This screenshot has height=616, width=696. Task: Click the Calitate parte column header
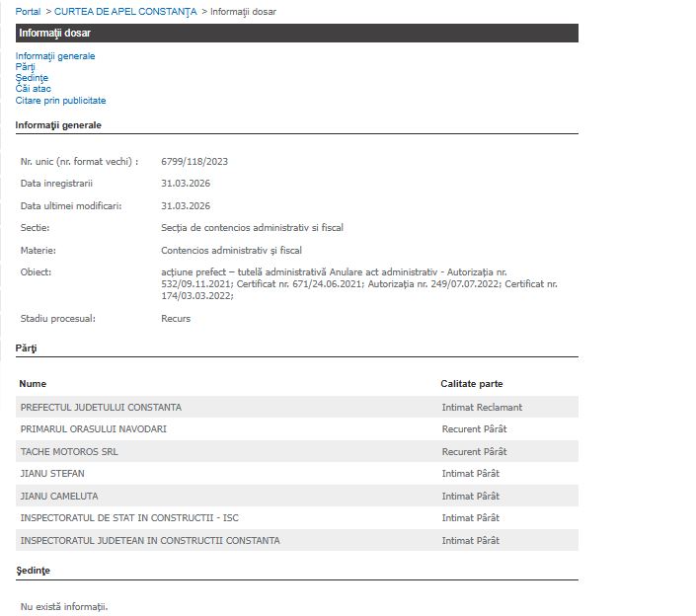click(x=472, y=383)
